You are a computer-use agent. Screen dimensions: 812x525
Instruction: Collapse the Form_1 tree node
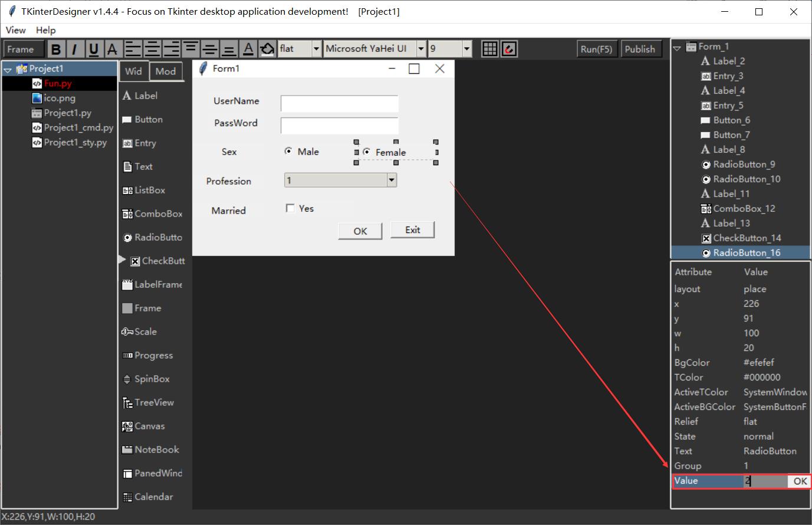click(677, 48)
